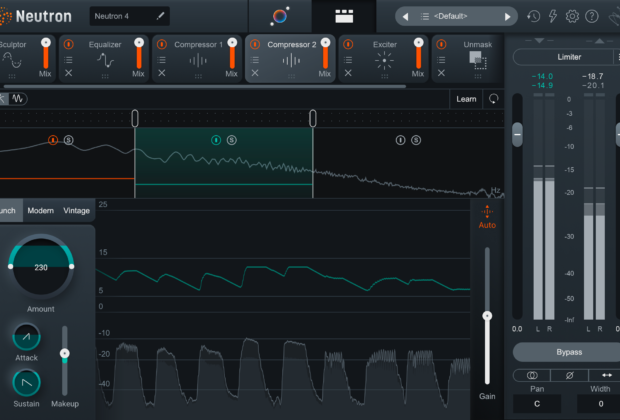Select the first crossover handle marker
Viewport: 620px width, 420px height.
pos(135,118)
